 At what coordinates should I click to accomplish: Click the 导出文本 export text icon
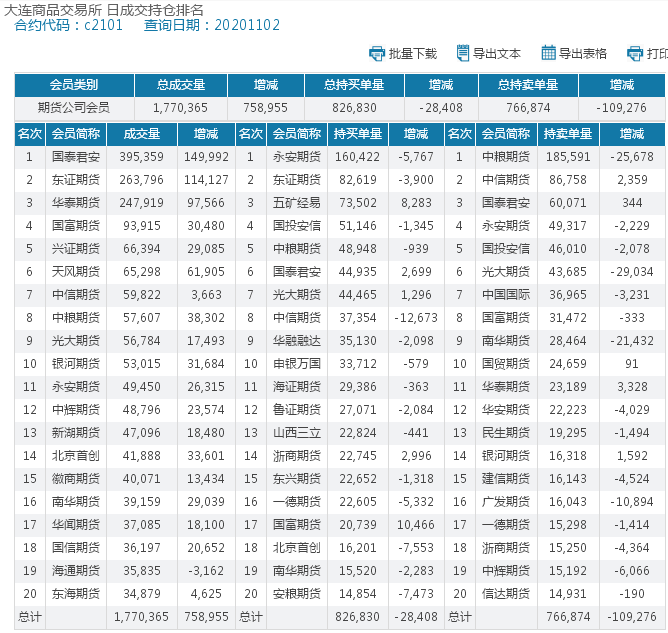click(x=463, y=53)
